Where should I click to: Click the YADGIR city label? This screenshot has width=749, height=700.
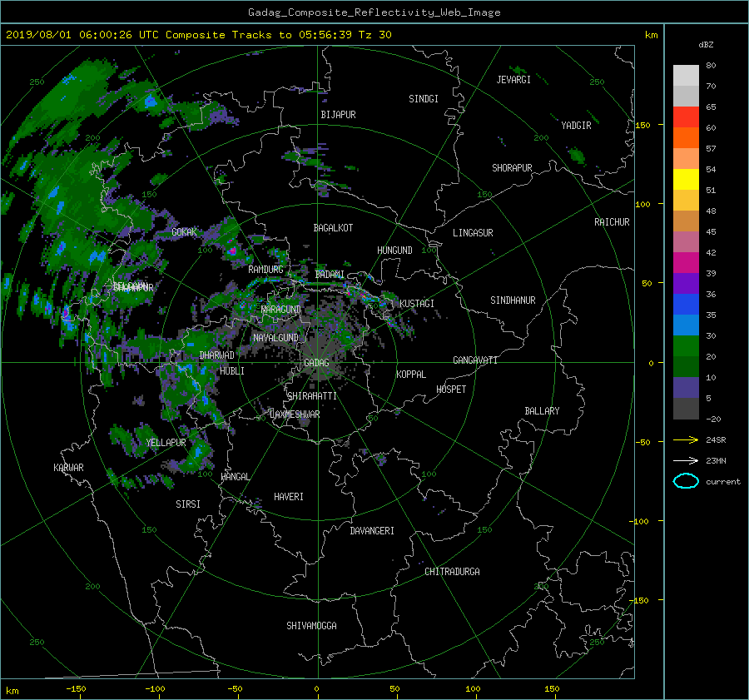point(576,126)
